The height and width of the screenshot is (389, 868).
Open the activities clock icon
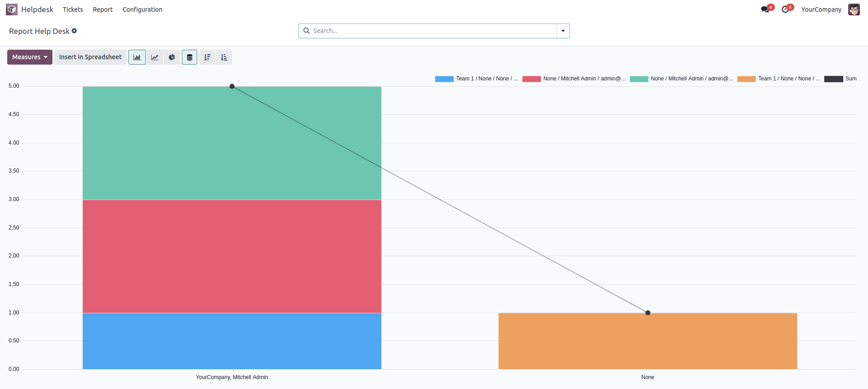(x=786, y=9)
